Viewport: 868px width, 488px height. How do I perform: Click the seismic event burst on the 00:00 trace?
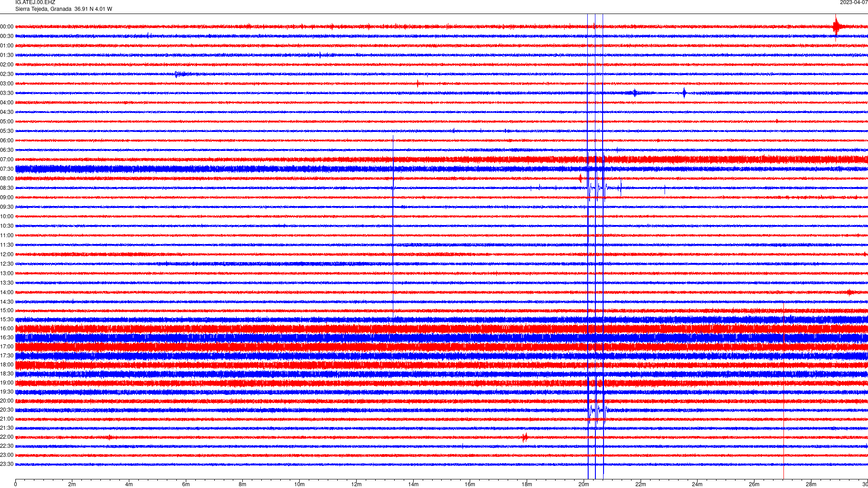coord(836,27)
